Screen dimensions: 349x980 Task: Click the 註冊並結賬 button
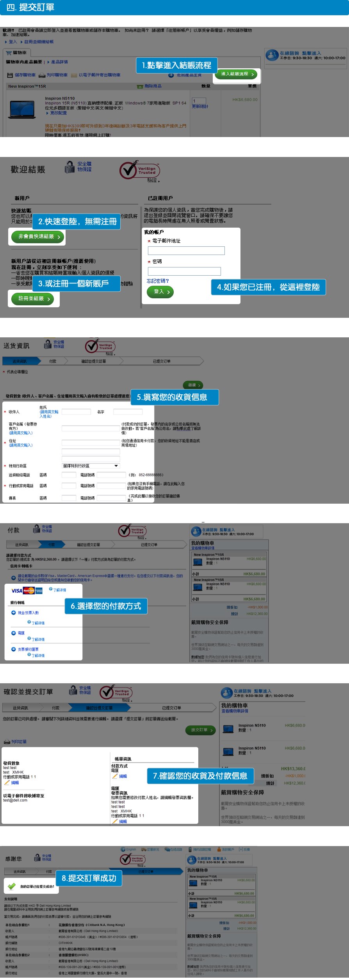point(32,299)
